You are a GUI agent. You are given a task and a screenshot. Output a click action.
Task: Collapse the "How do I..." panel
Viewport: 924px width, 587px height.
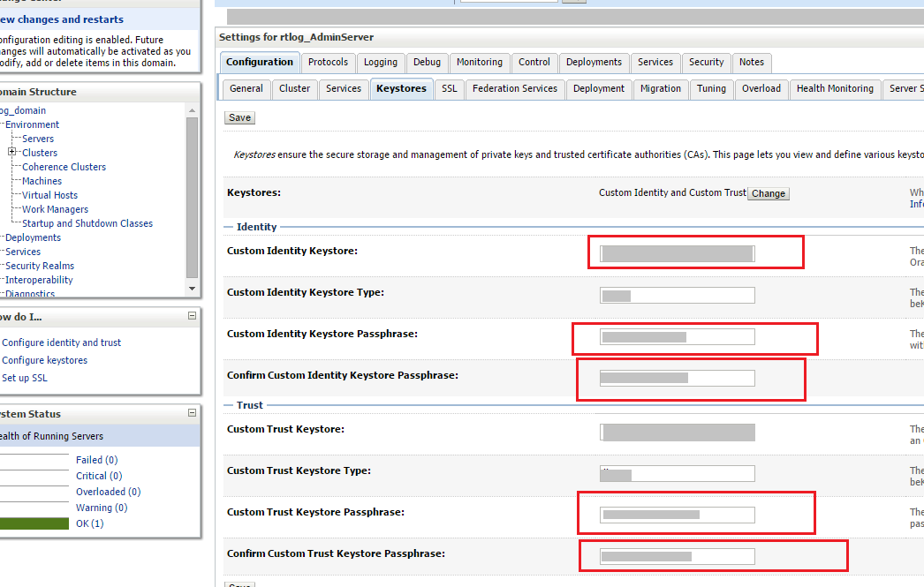[191, 316]
